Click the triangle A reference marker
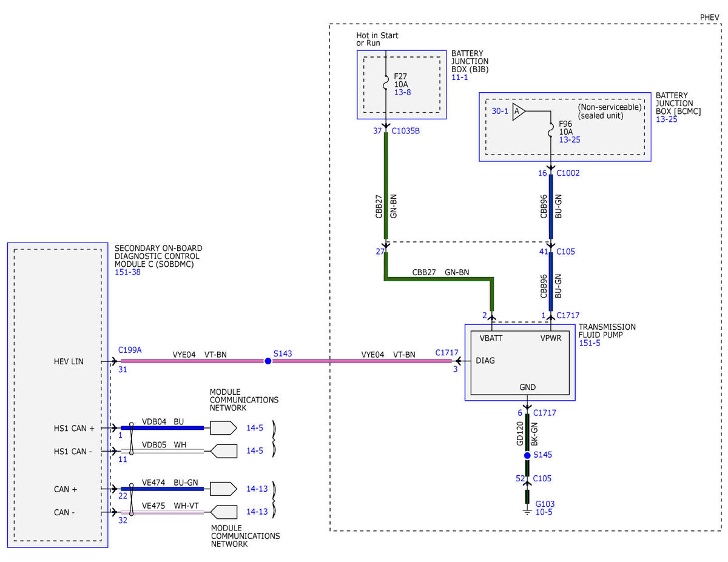Viewport: 728px width, 562px height. point(517,112)
